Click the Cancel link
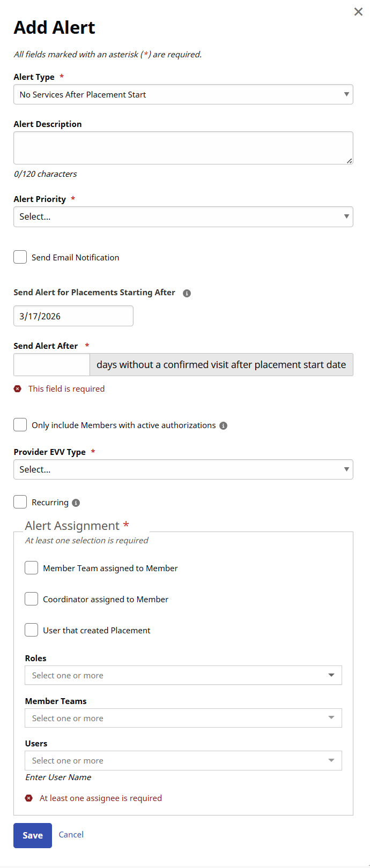Screen dimensions: 370x868 coord(71,834)
